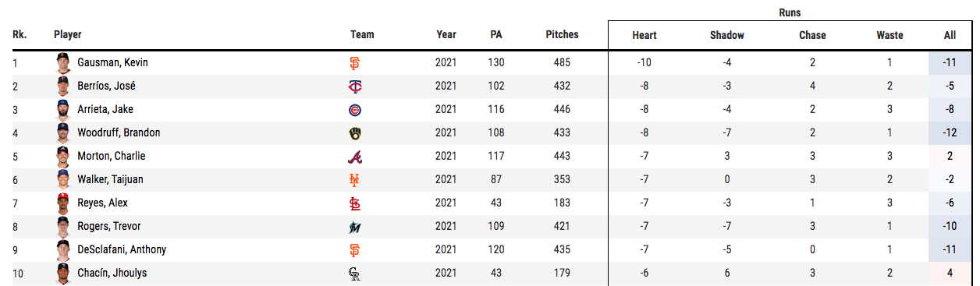This screenshot has width=980, height=286.
Task: Click Trevor Rogers's headshot thumbnail
Action: pos(63,227)
